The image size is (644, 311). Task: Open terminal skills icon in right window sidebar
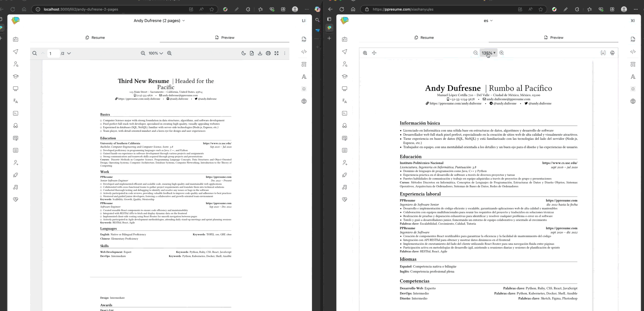point(345,113)
